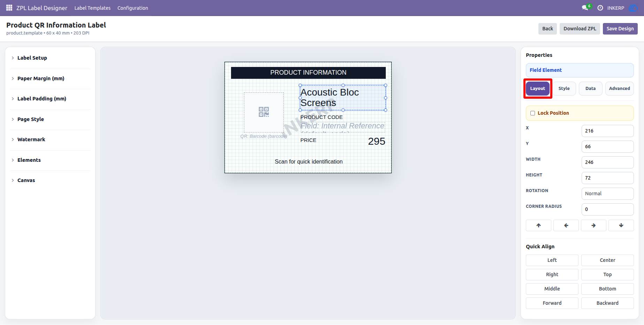Screen dimensions: 644x325
Task: Expand the Paper Margin (mm) section
Action: (x=50, y=78)
